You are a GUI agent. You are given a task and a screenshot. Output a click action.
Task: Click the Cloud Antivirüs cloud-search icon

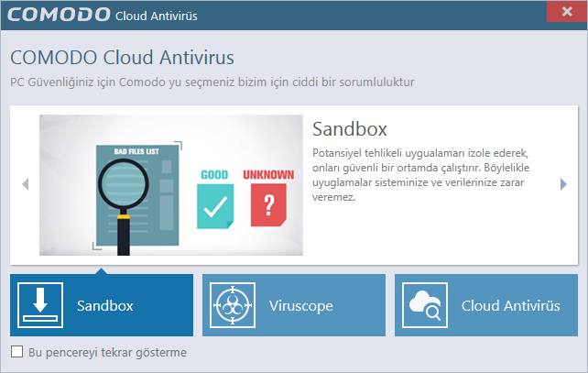(x=425, y=305)
